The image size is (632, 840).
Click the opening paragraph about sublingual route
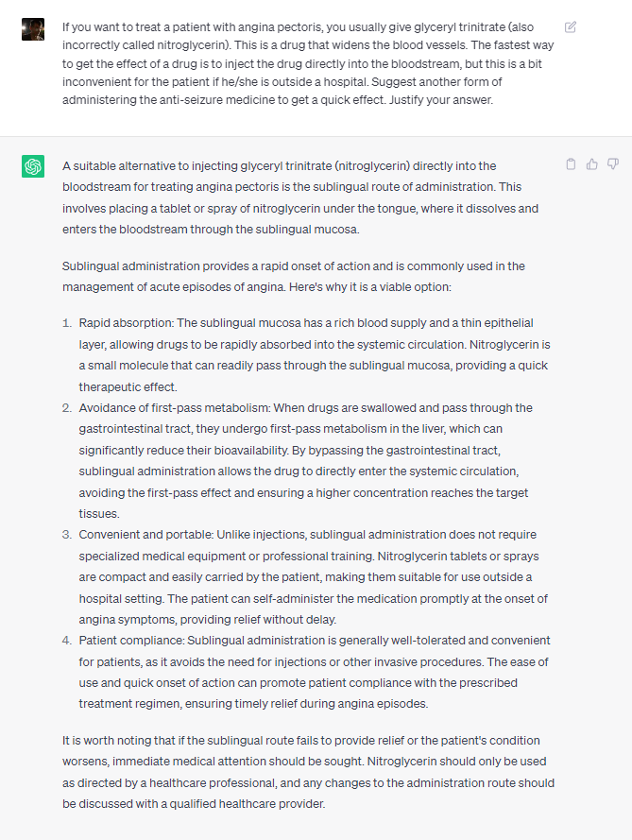point(300,197)
